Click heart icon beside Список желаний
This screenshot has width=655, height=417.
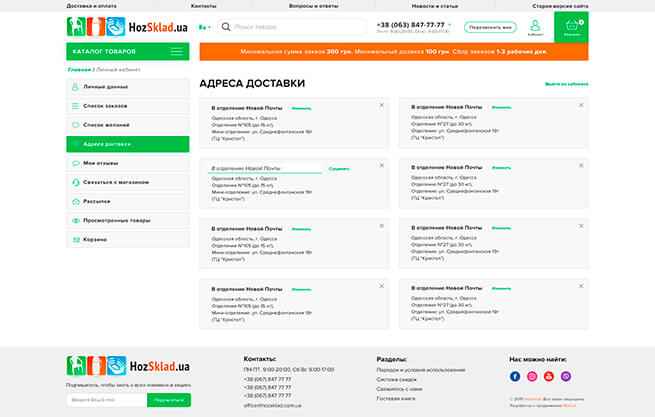75,125
